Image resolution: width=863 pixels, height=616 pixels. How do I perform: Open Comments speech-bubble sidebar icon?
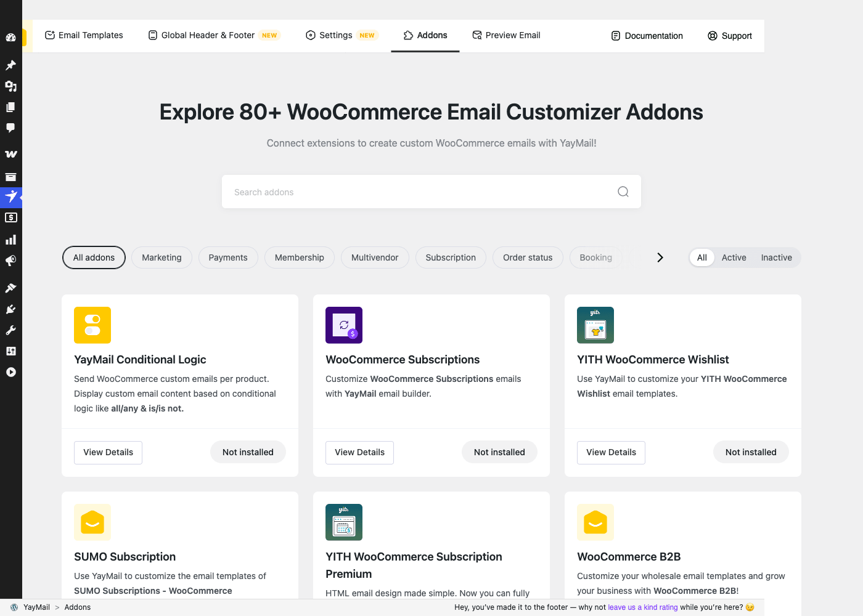coord(10,128)
